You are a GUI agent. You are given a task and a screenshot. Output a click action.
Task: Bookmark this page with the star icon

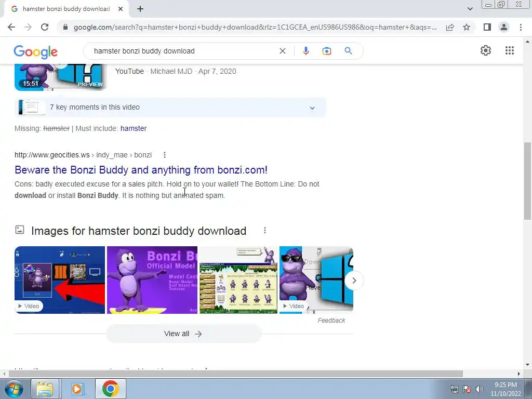point(467,27)
